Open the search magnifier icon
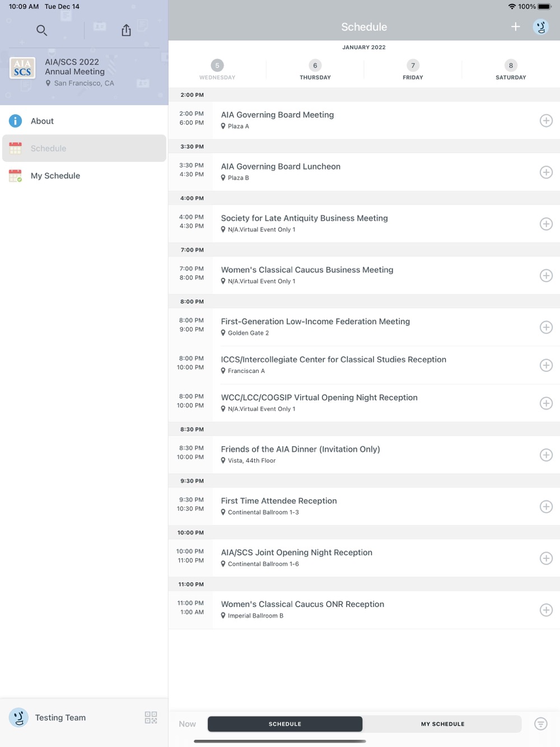 pos(41,30)
